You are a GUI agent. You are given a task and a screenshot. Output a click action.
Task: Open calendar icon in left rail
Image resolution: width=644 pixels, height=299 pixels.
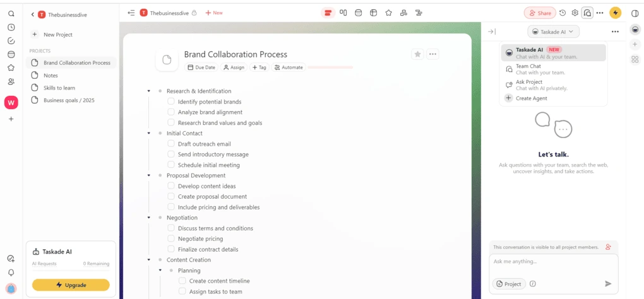[11, 54]
